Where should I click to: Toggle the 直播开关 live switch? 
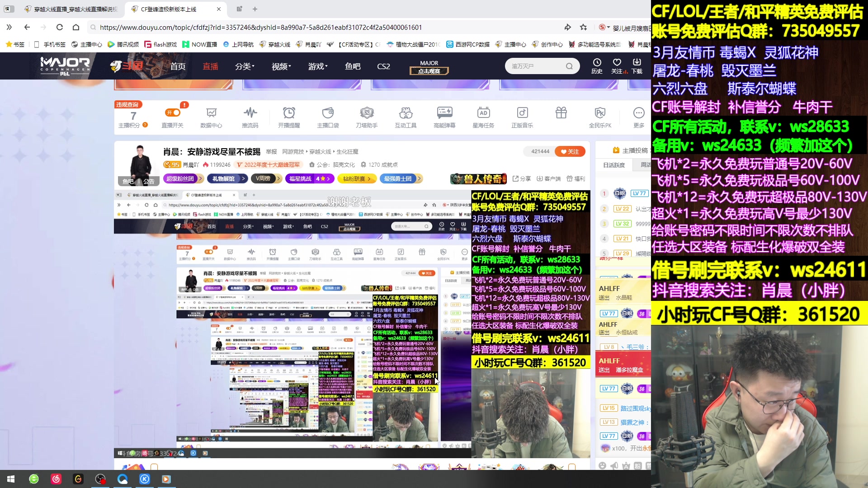click(x=173, y=113)
